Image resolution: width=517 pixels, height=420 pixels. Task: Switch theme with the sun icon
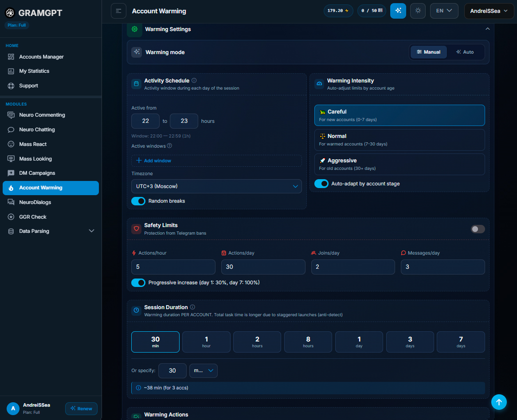pos(418,11)
